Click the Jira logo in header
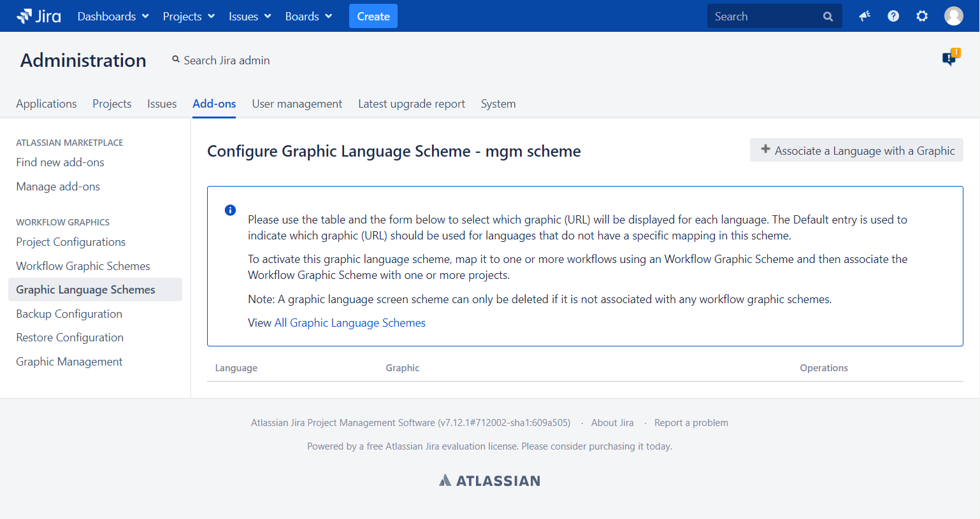Image resolution: width=980 pixels, height=519 pixels. [39, 16]
